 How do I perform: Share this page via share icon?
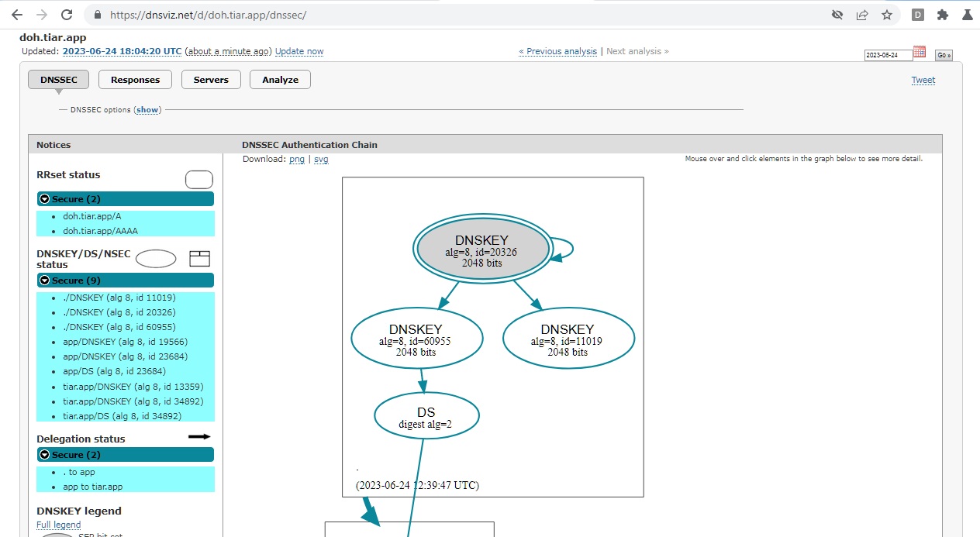861,15
